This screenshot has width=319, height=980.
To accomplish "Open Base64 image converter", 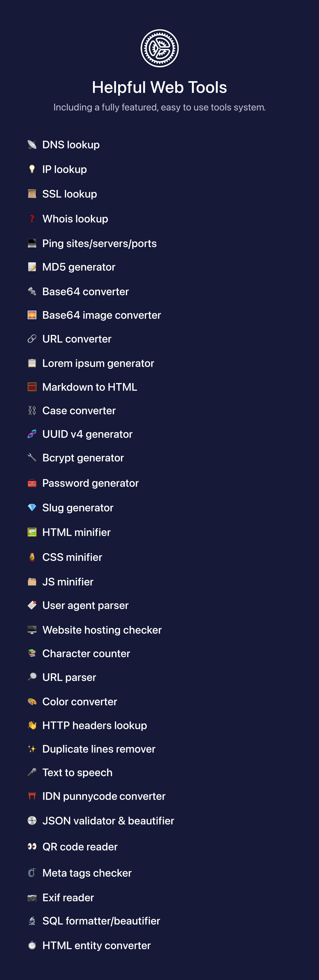I will [x=102, y=315].
